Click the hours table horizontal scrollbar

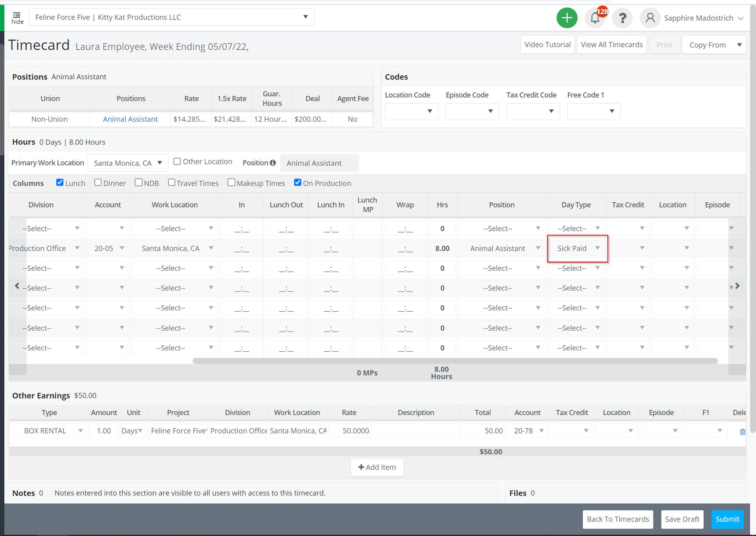coord(455,361)
